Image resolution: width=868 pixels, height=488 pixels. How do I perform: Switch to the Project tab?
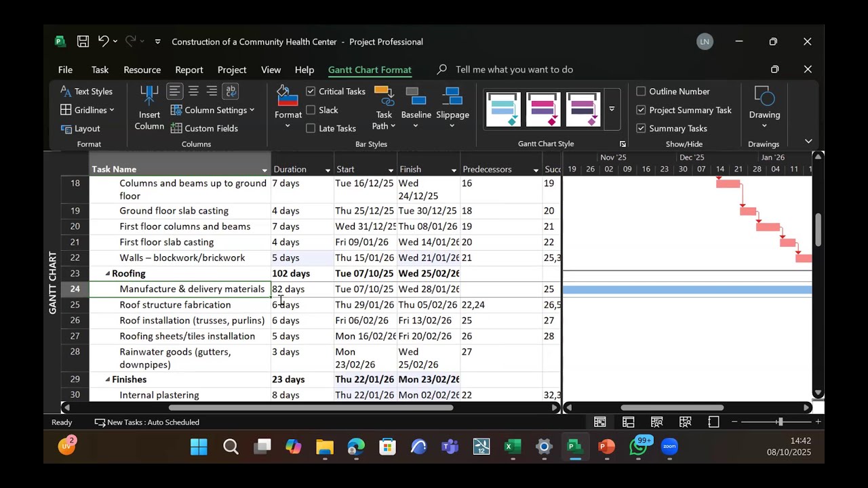click(x=232, y=69)
